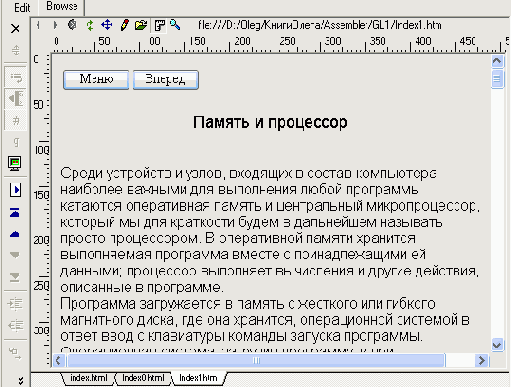
Task: Open file using the folder icon
Action: [141, 25]
